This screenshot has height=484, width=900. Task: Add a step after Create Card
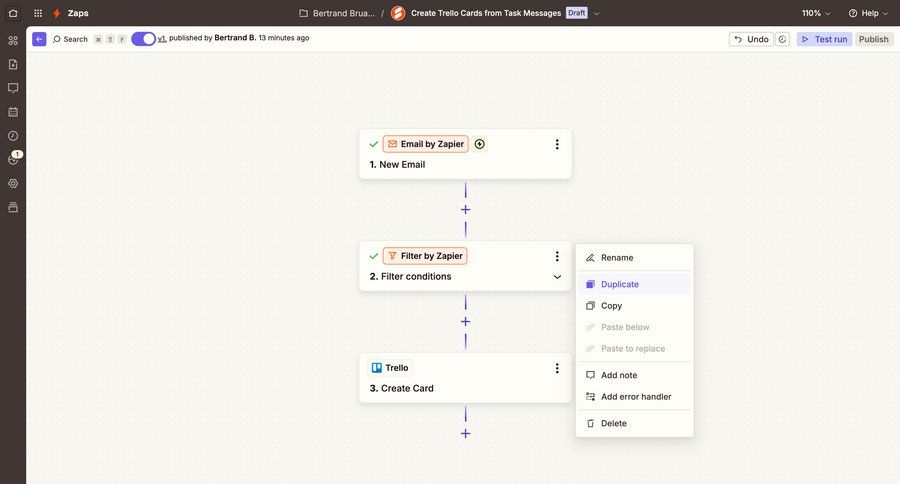click(465, 433)
